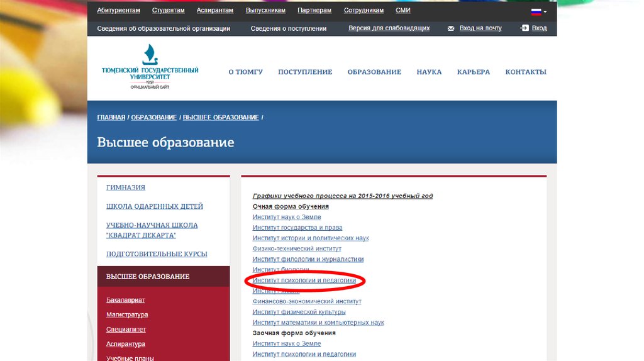Click ОБРАЗОВАНИЕ breadcrumb link
Image resolution: width=644 pixels, height=361 pixels.
point(153,118)
